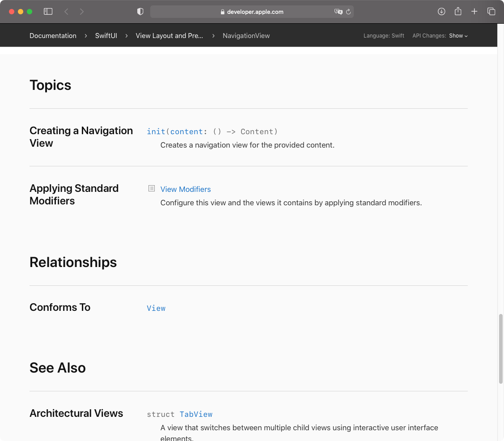This screenshot has height=441, width=504.
Task: Open the View Modifiers article
Action: [x=186, y=189]
